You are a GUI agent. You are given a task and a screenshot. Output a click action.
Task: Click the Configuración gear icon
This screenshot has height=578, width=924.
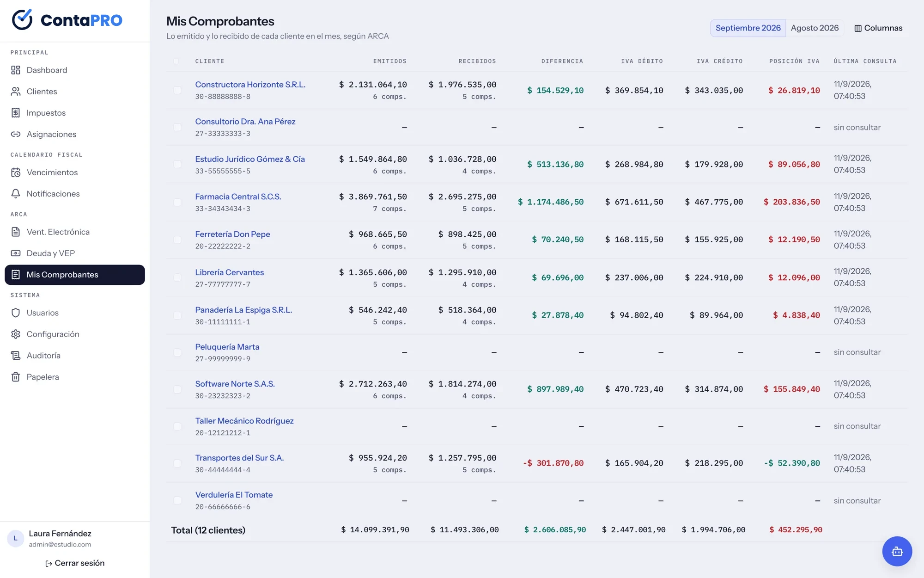point(16,334)
